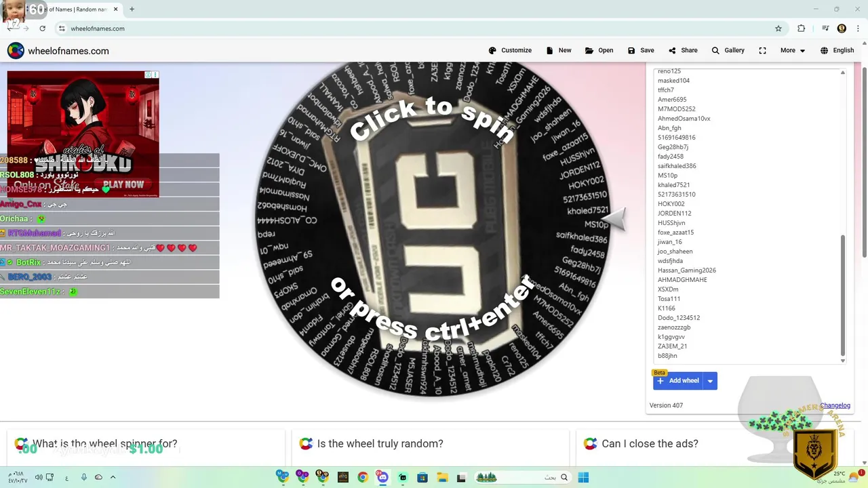
Task: Expand 'Can I close the ads?' card
Action: click(x=715, y=444)
